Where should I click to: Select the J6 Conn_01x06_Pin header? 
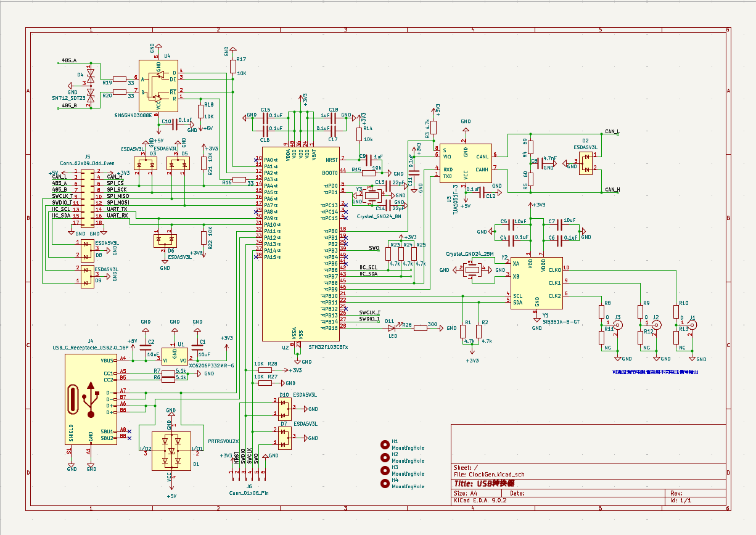tap(248, 473)
